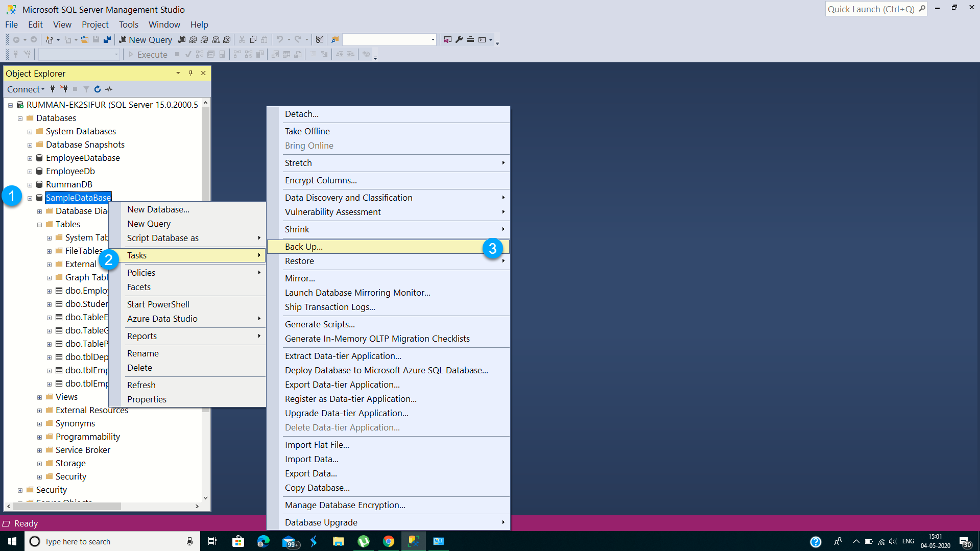Undo the last action in the toolbar

click(x=279, y=39)
